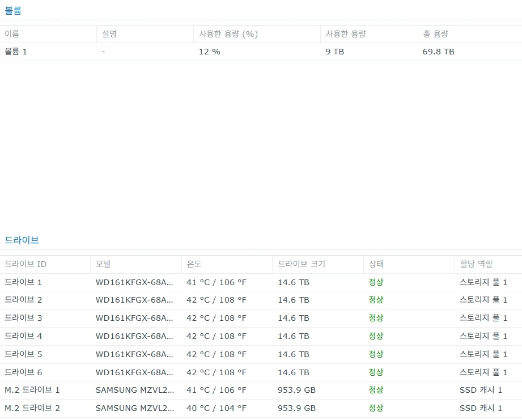Image resolution: width=522 pixels, height=420 pixels.
Task: Select the 볼륨 1 row name
Action: point(16,52)
